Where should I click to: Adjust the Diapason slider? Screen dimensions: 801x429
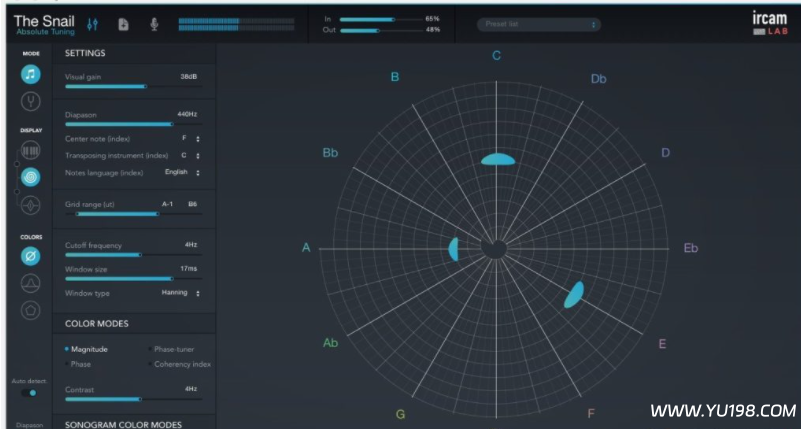point(133,124)
